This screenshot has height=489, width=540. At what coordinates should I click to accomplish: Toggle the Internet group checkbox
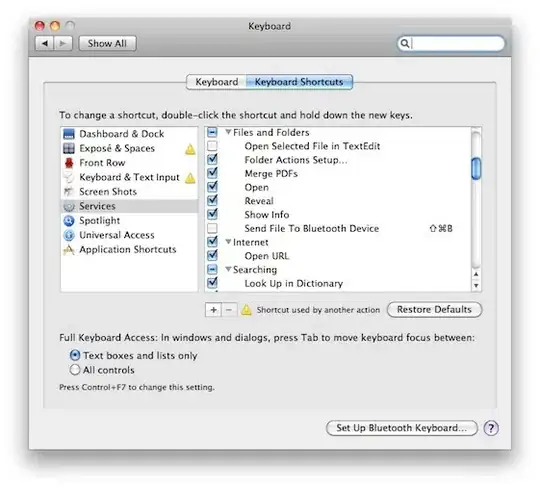[x=212, y=242]
